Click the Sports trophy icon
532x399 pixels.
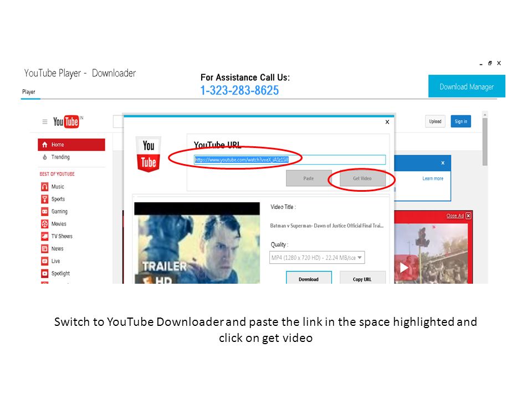45,199
